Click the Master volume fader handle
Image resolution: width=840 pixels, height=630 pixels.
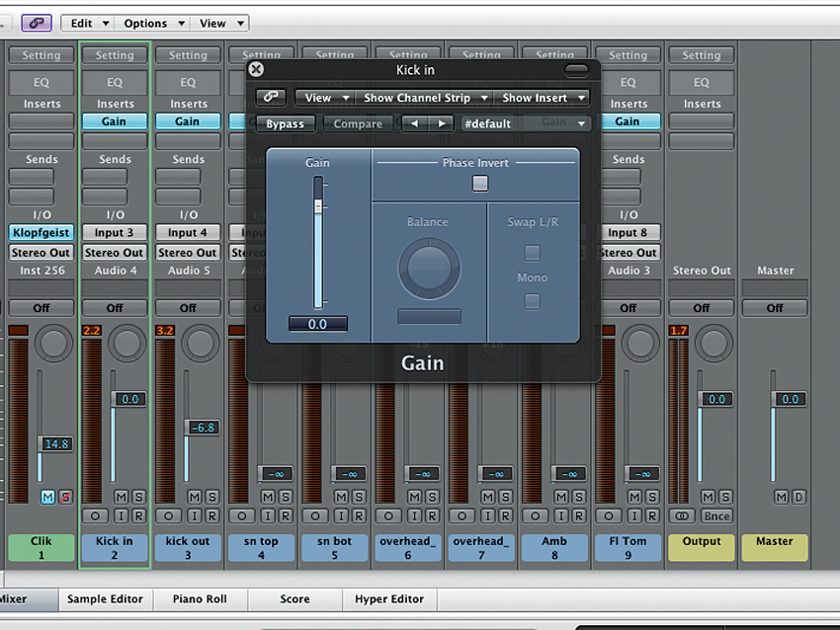788,399
